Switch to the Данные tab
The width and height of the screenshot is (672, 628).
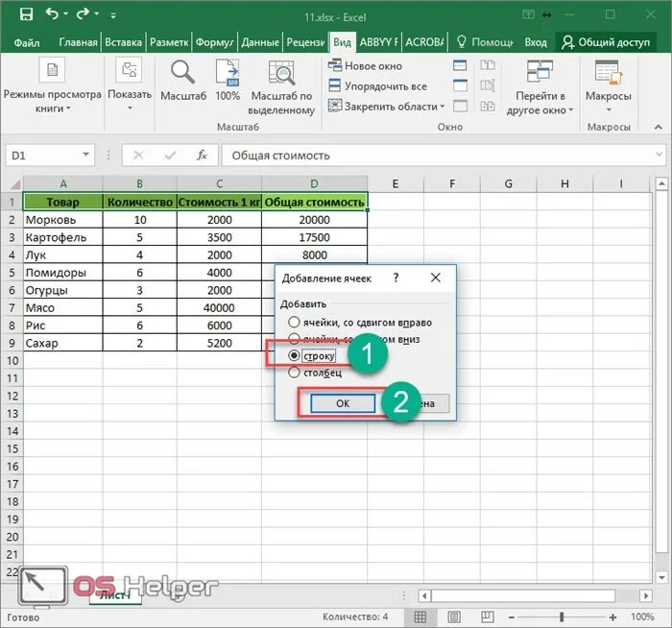pyautogui.click(x=260, y=42)
